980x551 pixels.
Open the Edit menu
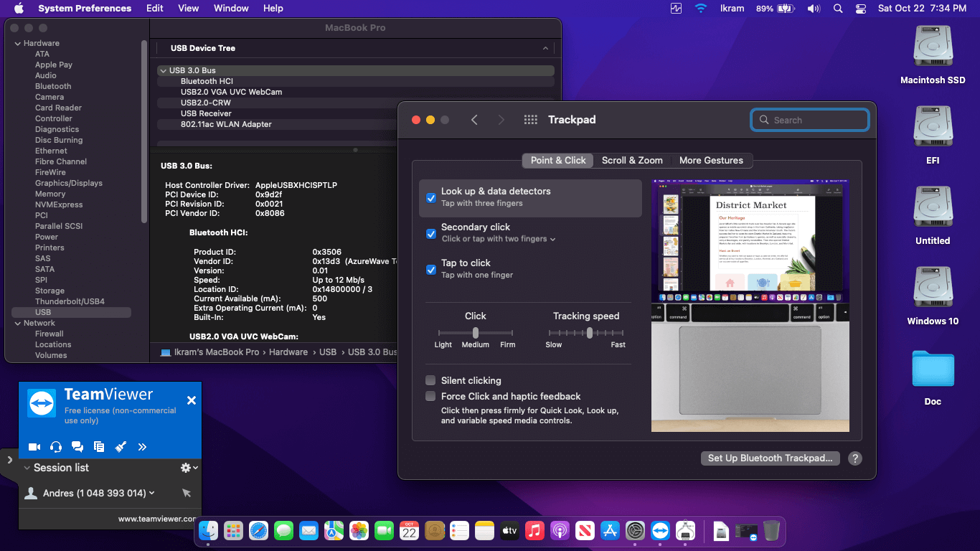[x=155, y=9]
